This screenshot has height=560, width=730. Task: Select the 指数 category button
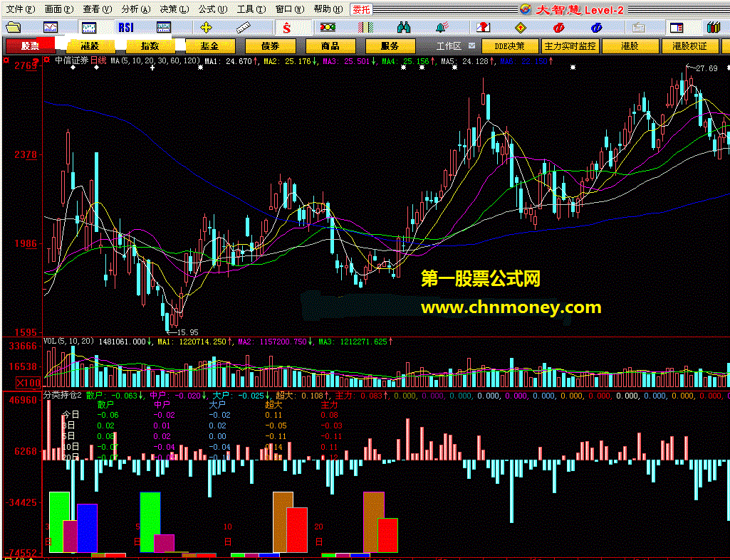tap(150, 46)
